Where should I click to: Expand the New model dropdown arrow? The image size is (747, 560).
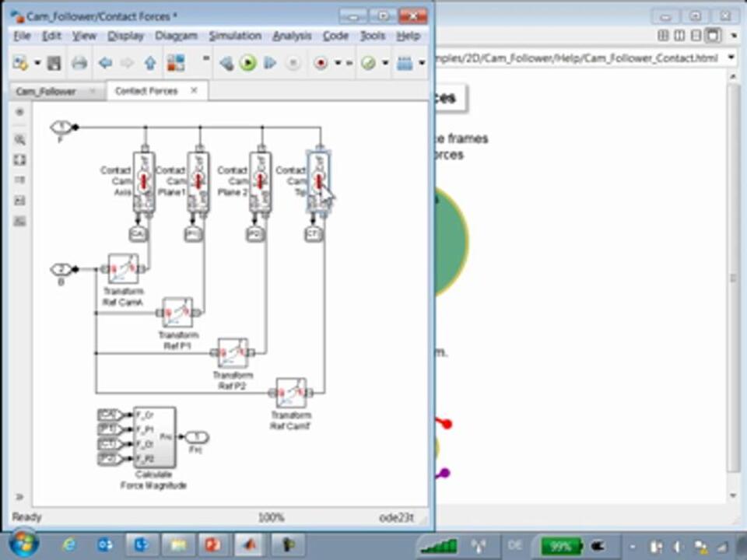[x=36, y=64]
